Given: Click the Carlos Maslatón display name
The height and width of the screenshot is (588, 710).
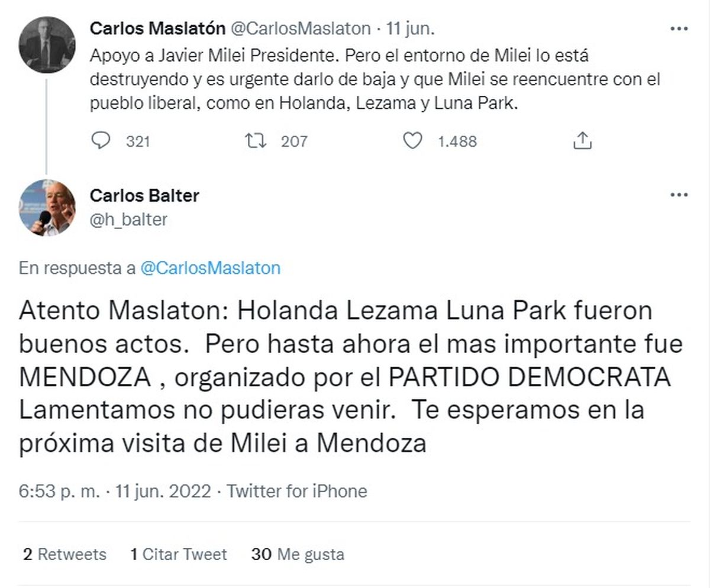Looking at the screenshot, I should [157, 28].
